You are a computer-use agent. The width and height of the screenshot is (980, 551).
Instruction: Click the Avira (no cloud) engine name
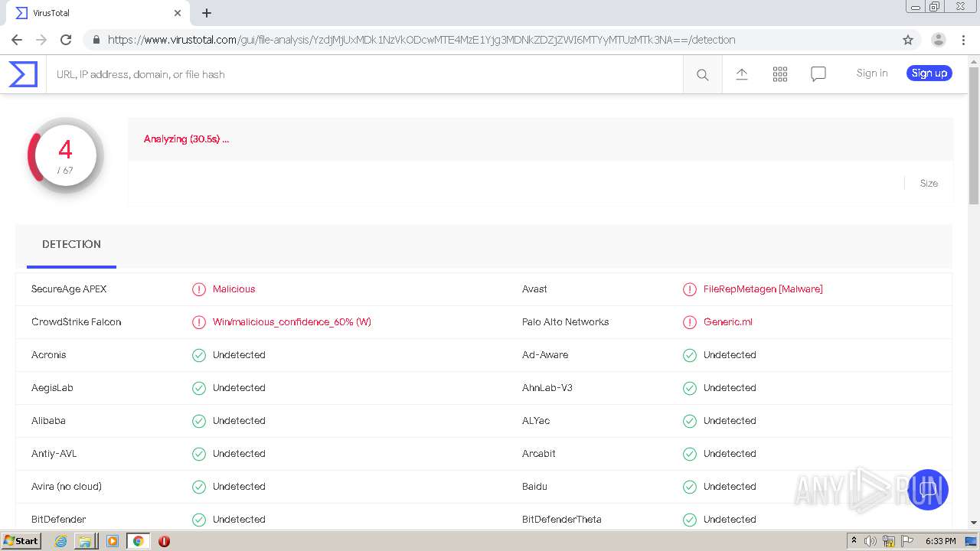point(67,487)
